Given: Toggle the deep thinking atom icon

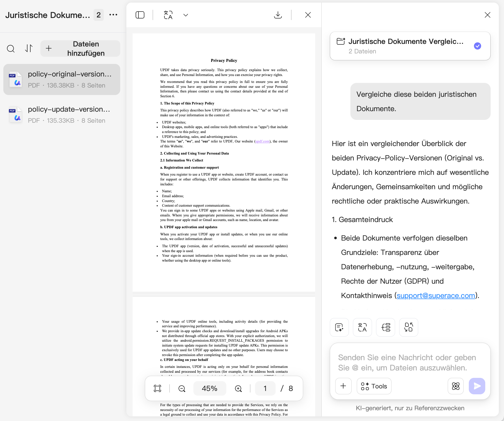Looking at the screenshot, I should click(455, 386).
